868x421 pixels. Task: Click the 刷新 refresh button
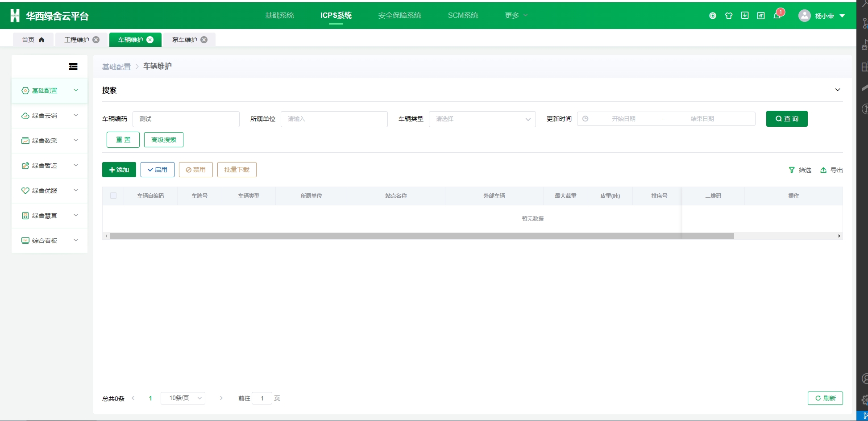click(x=825, y=398)
